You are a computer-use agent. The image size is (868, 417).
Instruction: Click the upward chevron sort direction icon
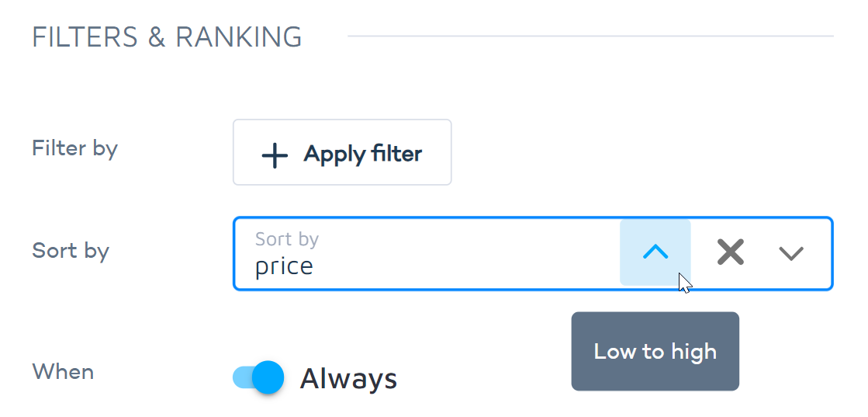point(655,252)
